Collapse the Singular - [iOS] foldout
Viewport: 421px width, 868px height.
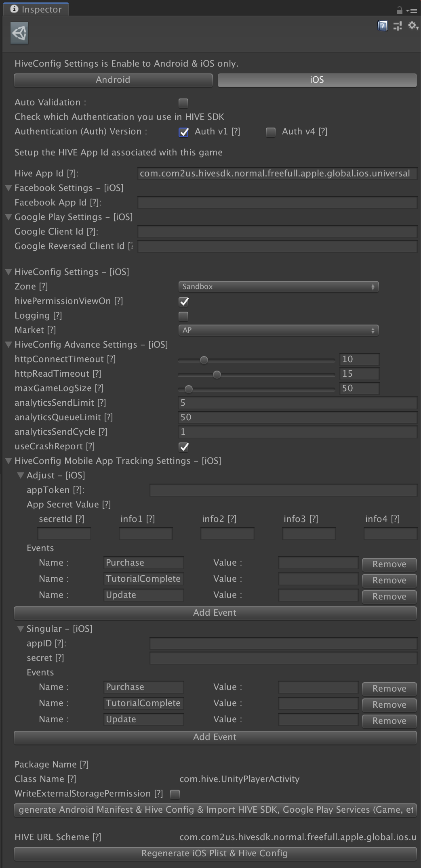(x=21, y=629)
